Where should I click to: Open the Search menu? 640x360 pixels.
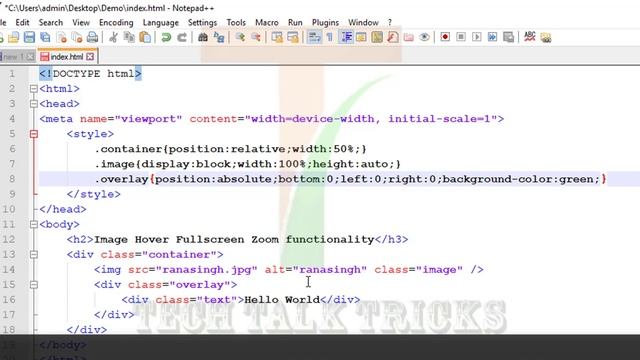click(51, 22)
